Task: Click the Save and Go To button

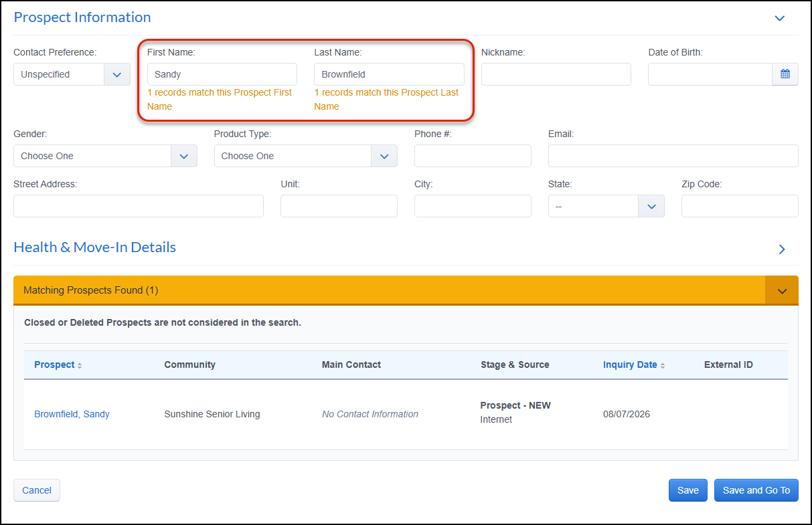Action: pyautogui.click(x=756, y=490)
